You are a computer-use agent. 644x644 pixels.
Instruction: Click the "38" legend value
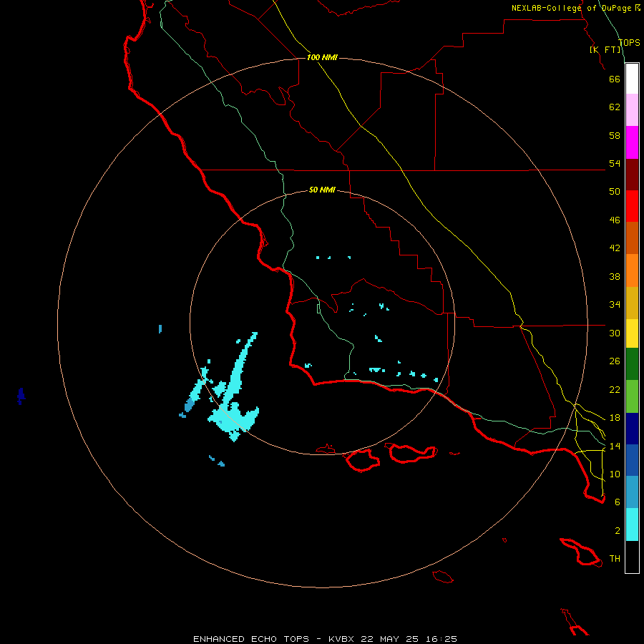point(615,276)
